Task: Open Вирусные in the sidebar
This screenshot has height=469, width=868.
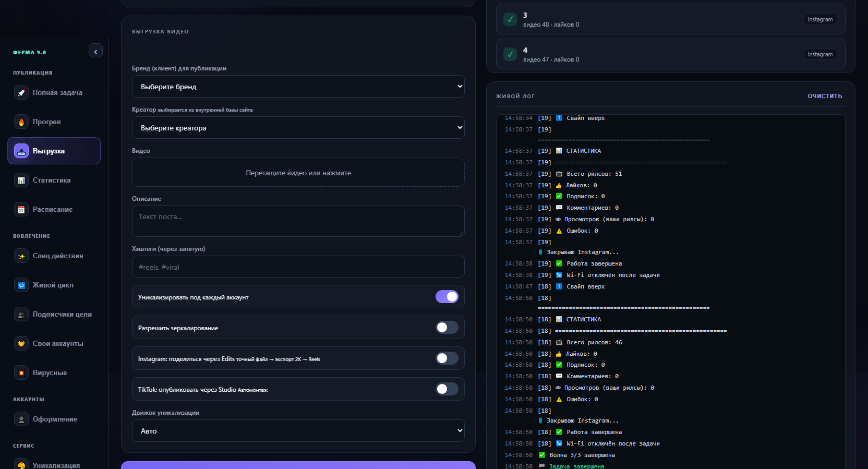Action: click(54, 373)
